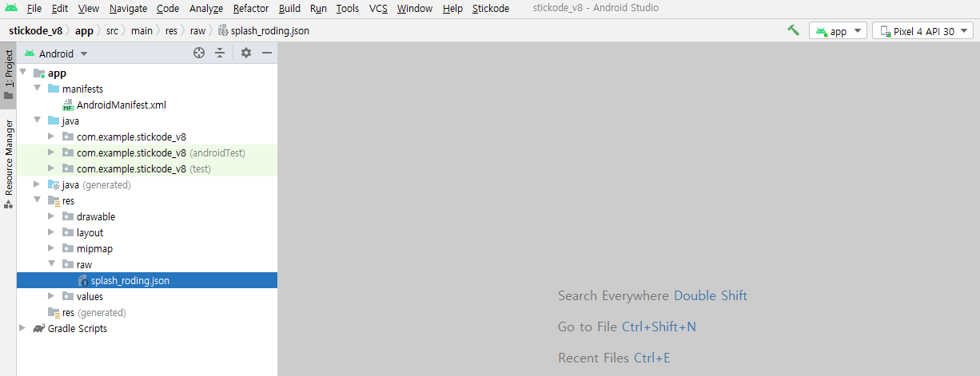Expand the java (generated) arrow
Viewport: 980px width, 376px height.
click(38, 184)
